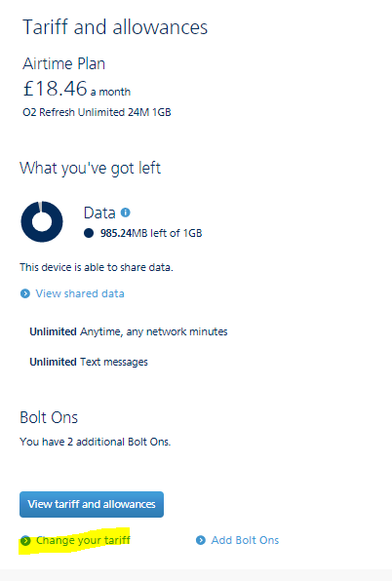
Task: Click the Bolt Ons heading
Action: pos(49,417)
